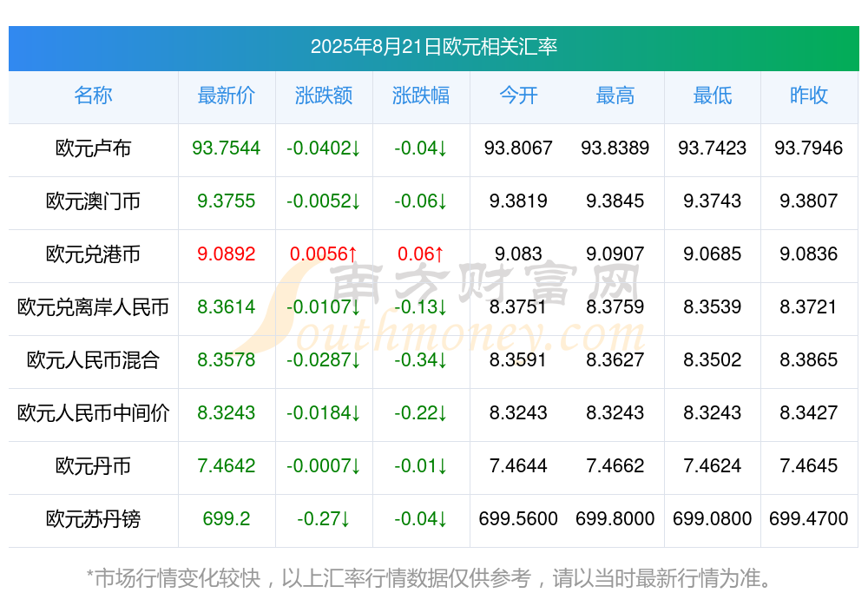This screenshot has height=606, width=868.
Task: Click low value 93.7423
Action: click(713, 148)
